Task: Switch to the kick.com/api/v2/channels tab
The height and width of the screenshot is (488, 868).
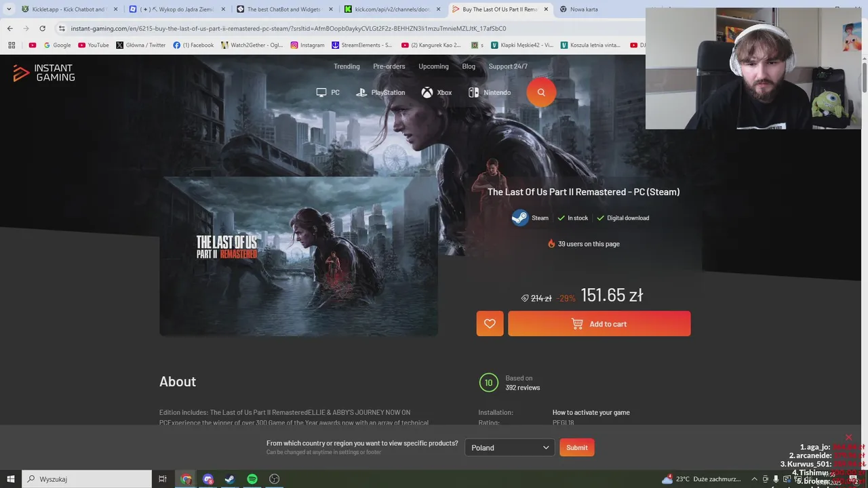Action: pos(392,9)
